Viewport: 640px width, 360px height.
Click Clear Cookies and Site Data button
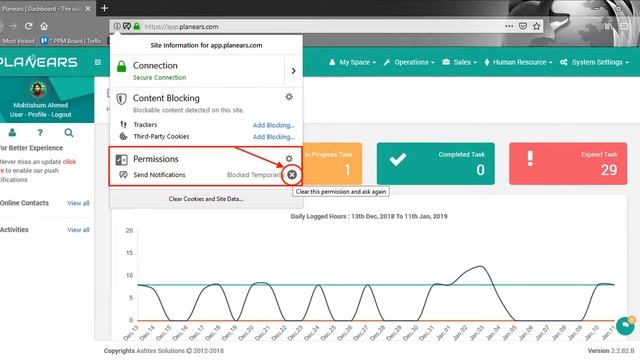206,199
